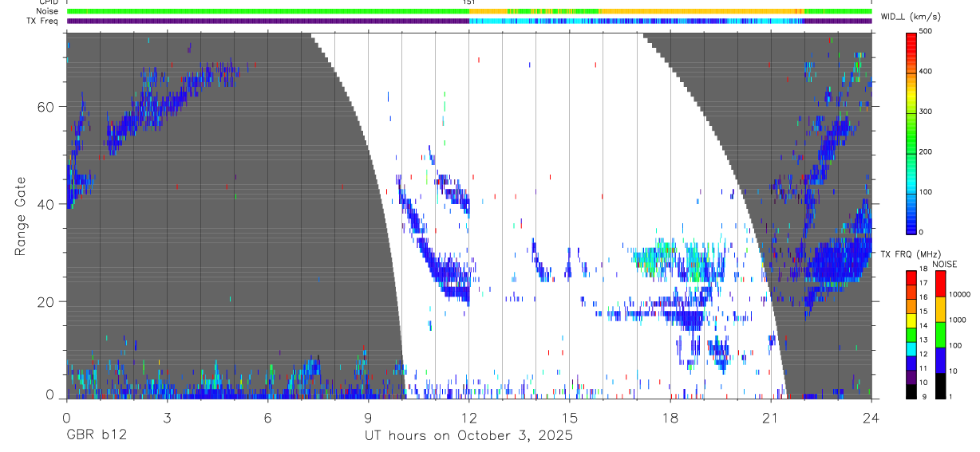
Task: Click the TX Freq strip row label
Action: [x=42, y=21]
